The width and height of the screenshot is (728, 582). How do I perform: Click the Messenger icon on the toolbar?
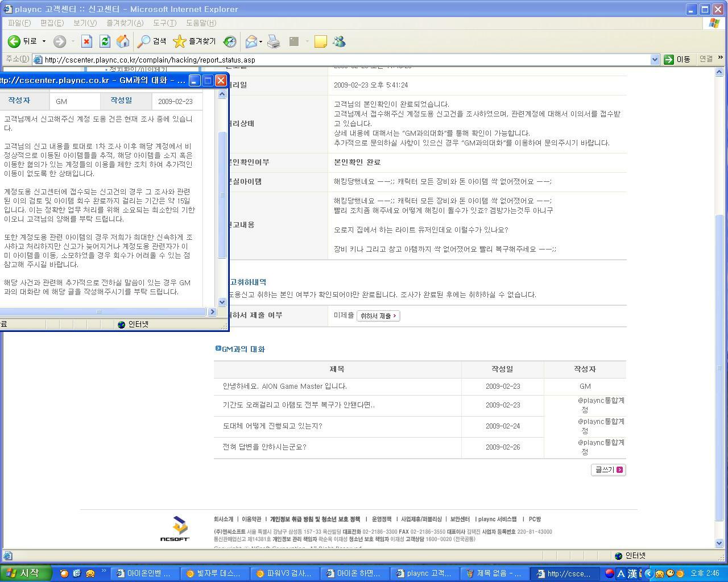[x=340, y=41]
